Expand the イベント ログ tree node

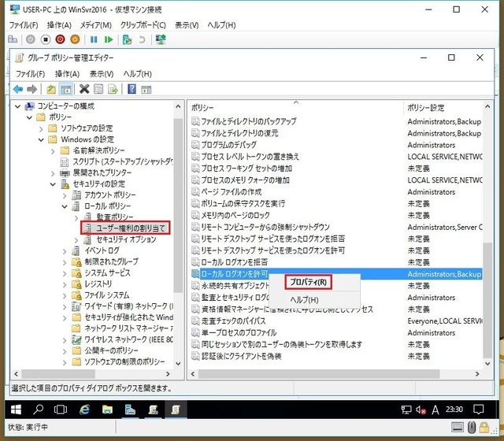coord(65,250)
